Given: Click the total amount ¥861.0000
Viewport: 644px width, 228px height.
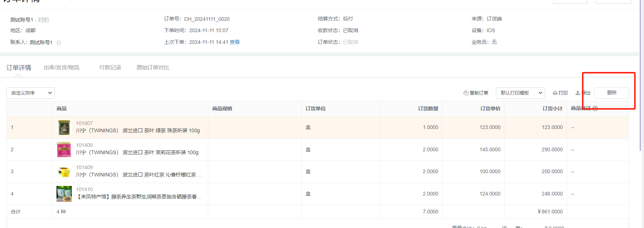Looking at the screenshot, I should [550, 212].
